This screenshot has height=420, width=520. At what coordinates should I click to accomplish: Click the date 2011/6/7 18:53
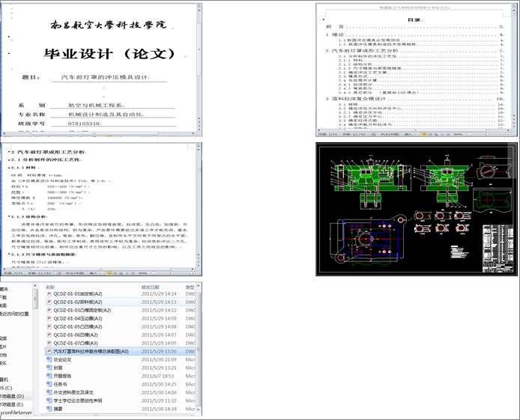click(156, 376)
